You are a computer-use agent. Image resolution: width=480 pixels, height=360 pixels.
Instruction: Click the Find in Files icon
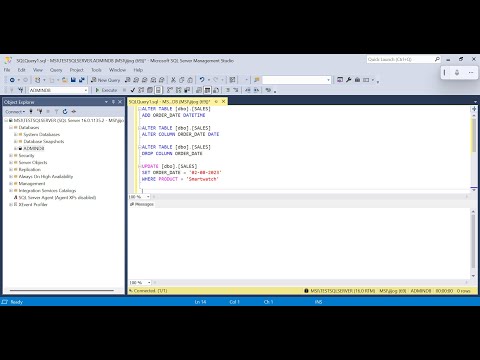(257, 80)
